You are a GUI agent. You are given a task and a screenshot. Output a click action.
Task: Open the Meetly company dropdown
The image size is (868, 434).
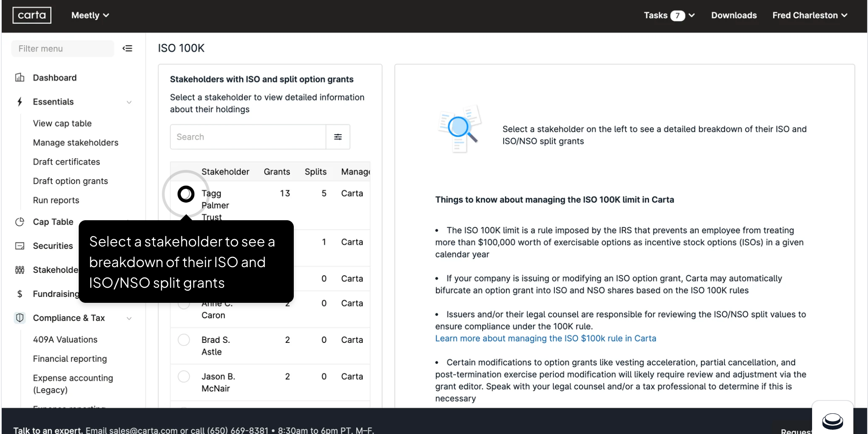90,15
